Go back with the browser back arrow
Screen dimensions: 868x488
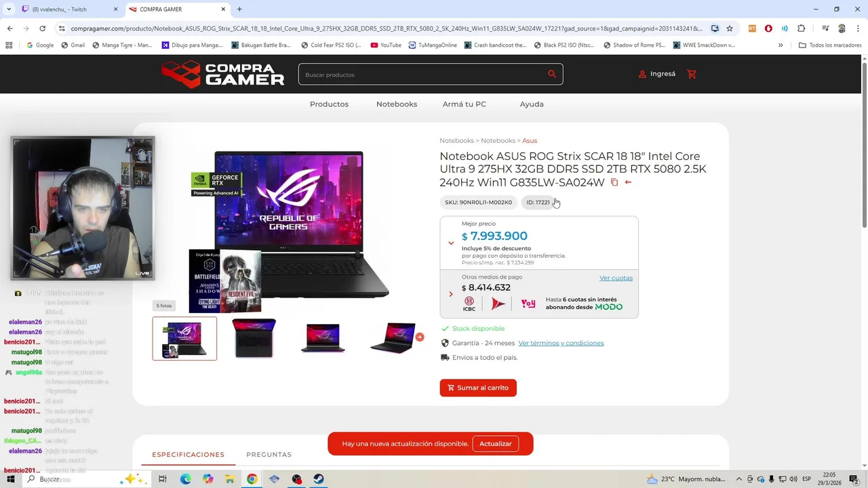9,28
